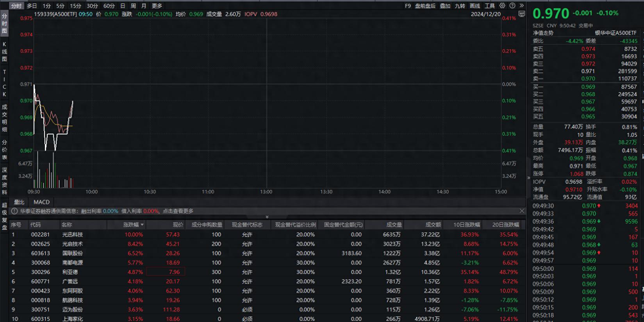This screenshot has height=322, width=644.
Task: Select the 周 weekly period tab
Action: 133,6
